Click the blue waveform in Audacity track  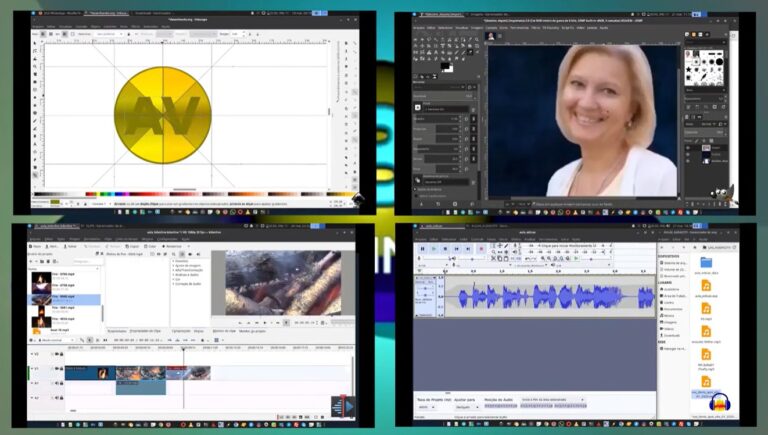click(551, 296)
